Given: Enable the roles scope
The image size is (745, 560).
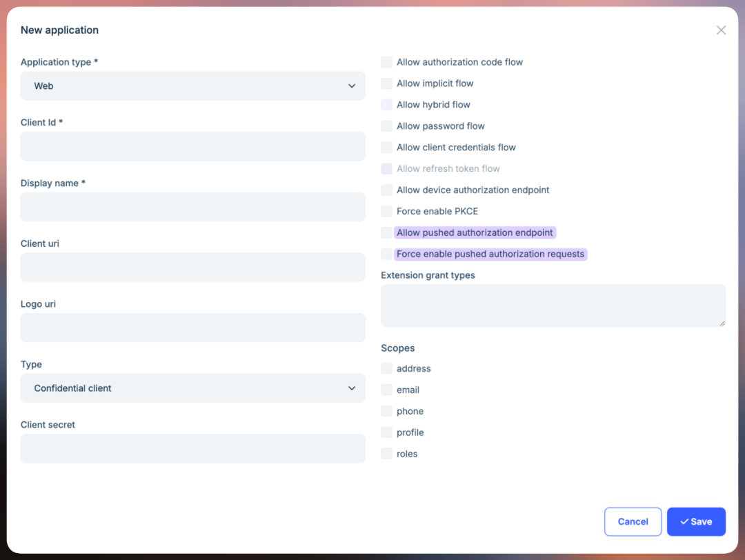Looking at the screenshot, I should [x=386, y=453].
